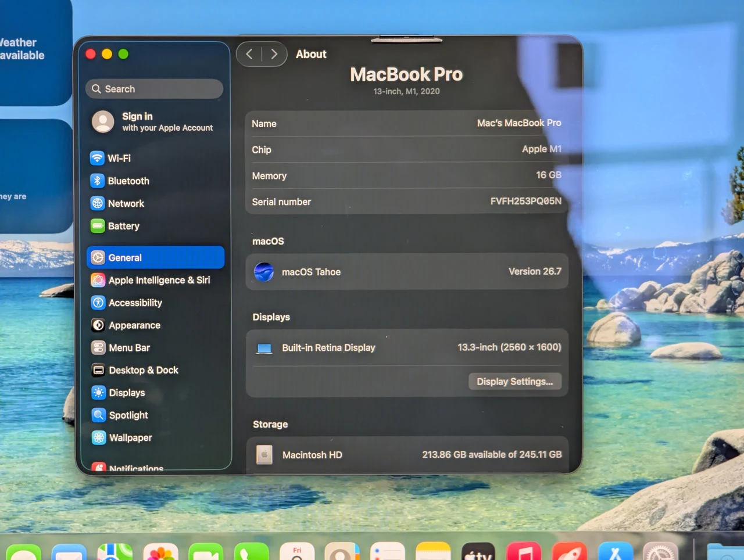
Task: Open Appearance settings
Action: click(126, 325)
